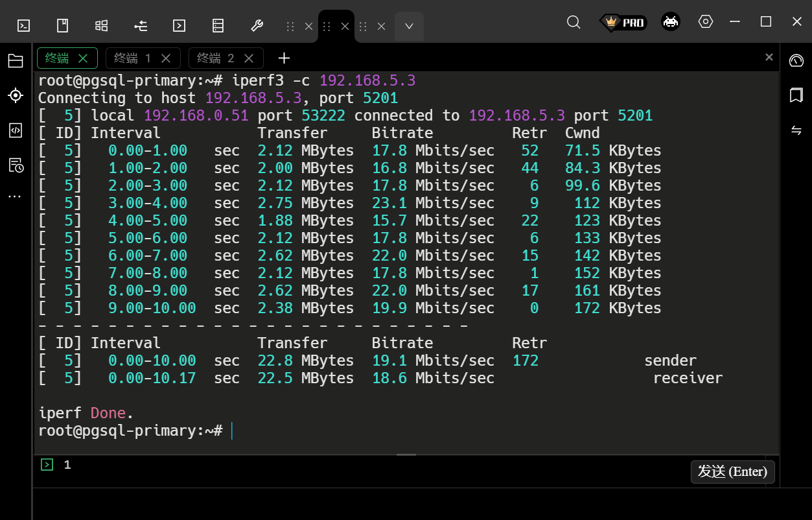Click the transfer arrows icon on right
Image resolution: width=812 pixels, height=520 pixels.
(796, 130)
